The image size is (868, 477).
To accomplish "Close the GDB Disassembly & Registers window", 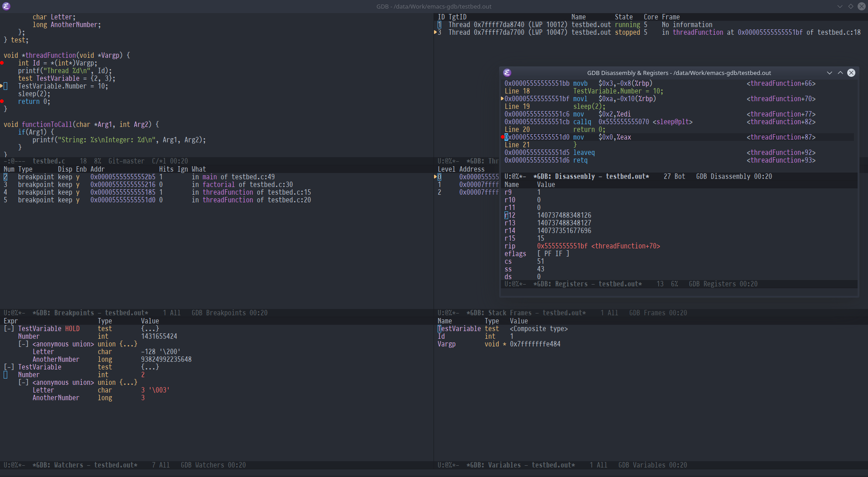I will pyautogui.click(x=851, y=73).
